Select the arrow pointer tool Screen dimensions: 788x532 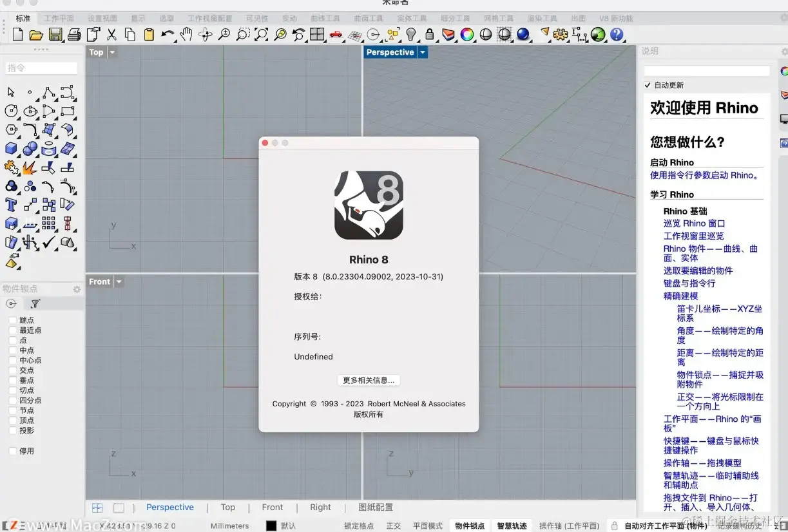pos(11,93)
